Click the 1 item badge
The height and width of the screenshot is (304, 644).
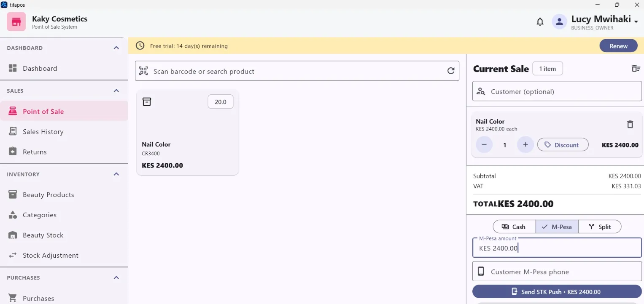tap(547, 69)
